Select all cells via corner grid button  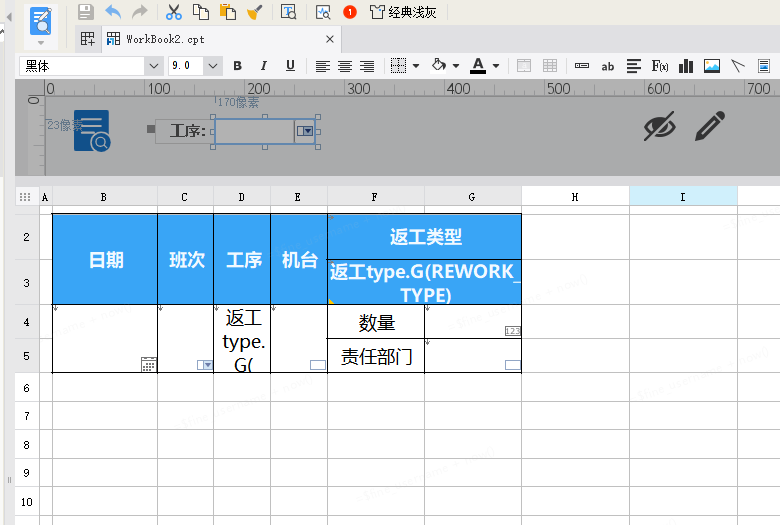(25, 197)
